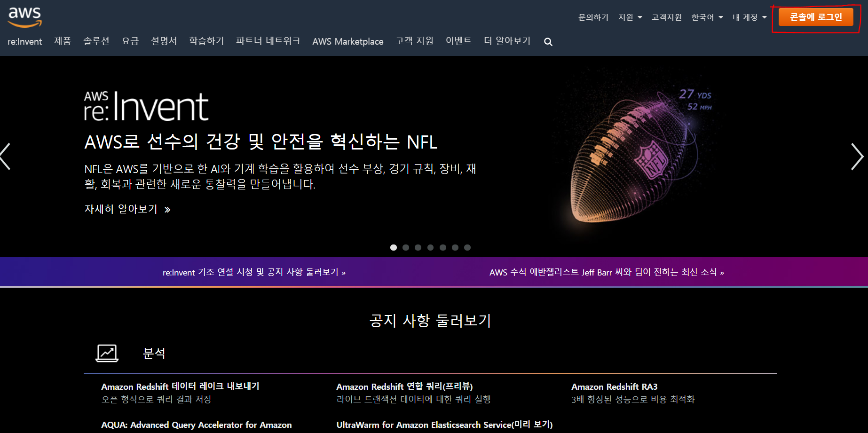Image resolution: width=868 pixels, height=433 pixels.
Task: Open the search magnifier icon
Action: (548, 42)
